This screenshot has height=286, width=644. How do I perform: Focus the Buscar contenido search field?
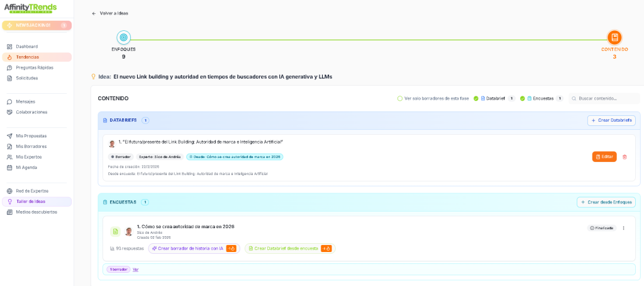607,98
